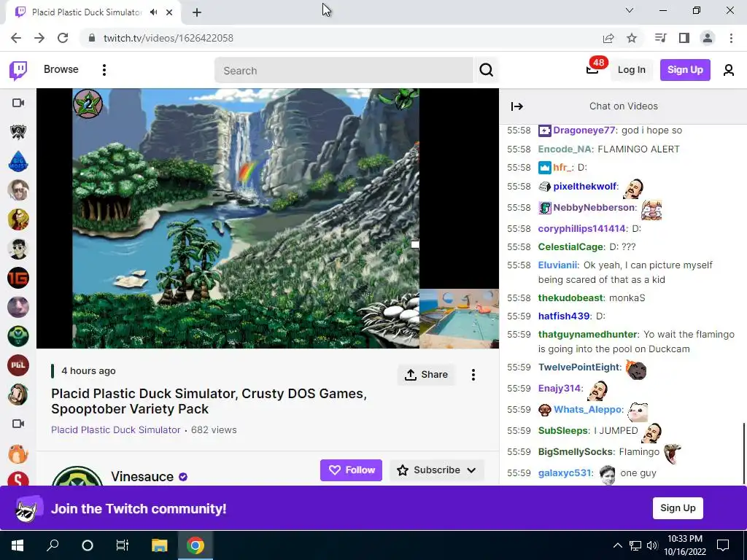The height and width of the screenshot is (560, 747).
Task: Expand Chrome tab search chevron
Action: pyautogui.click(x=630, y=10)
